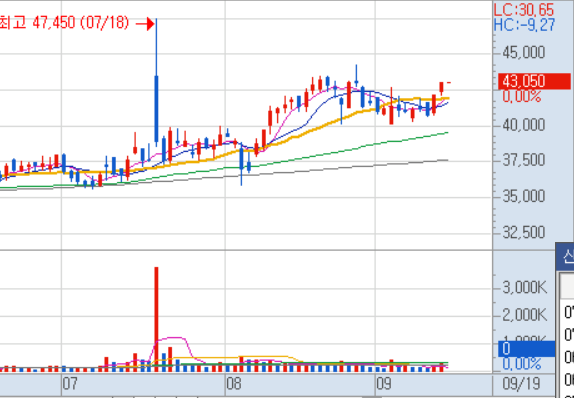Click the 09/19 date label
Screen dimensions: 574x398
pyautogui.click(x=521, y=384)
